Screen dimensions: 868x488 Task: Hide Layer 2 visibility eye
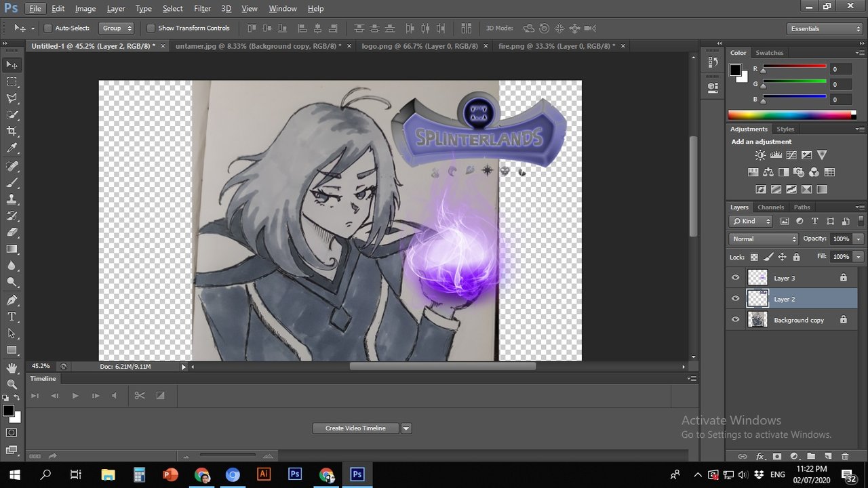tap(736, 299)
